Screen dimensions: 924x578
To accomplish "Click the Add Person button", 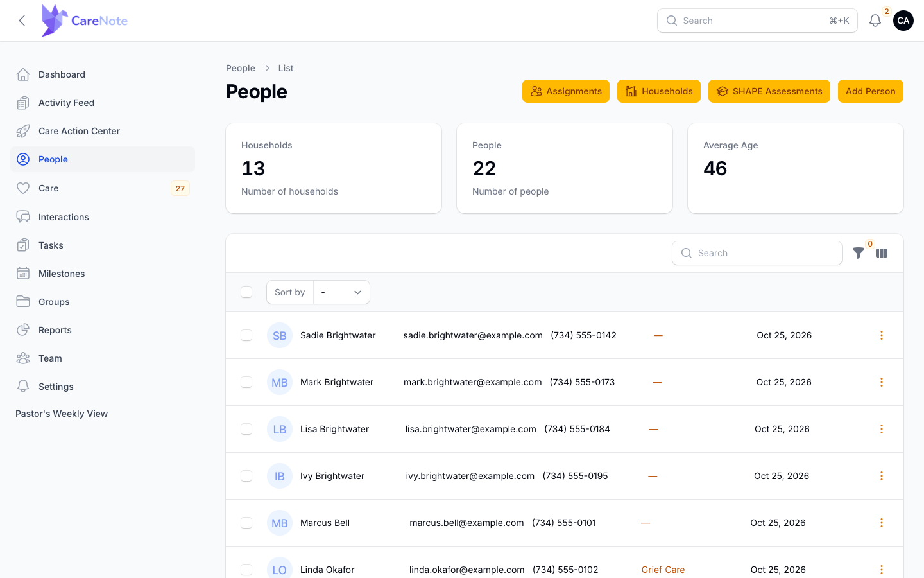I will (871, 91).
